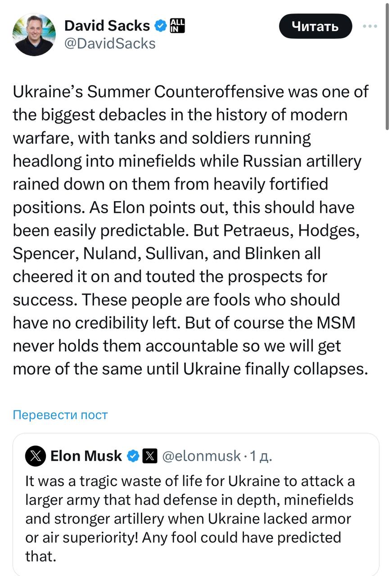Click the first line of David Sacks' post

(x=190, y=91)
